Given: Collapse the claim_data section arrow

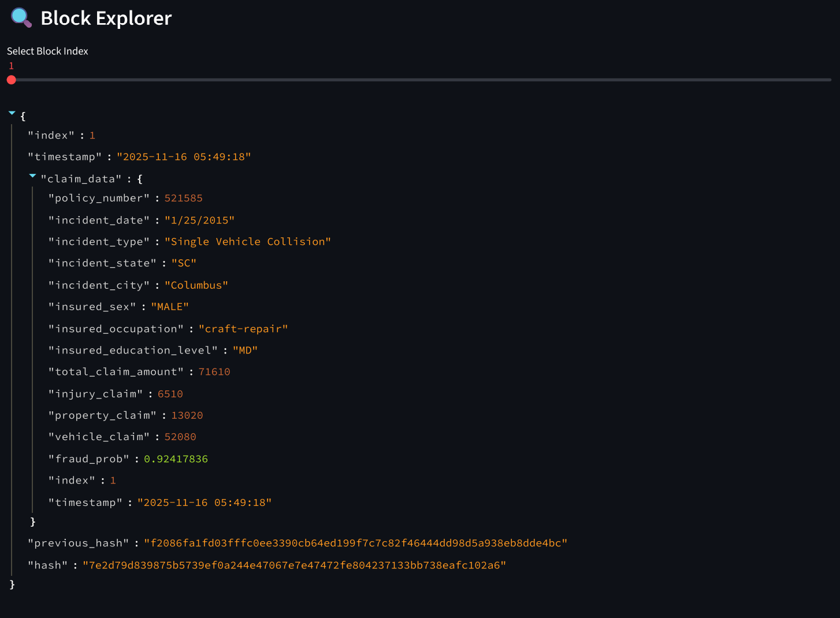Looking at the screenshot, I should [x=33, y=176].
